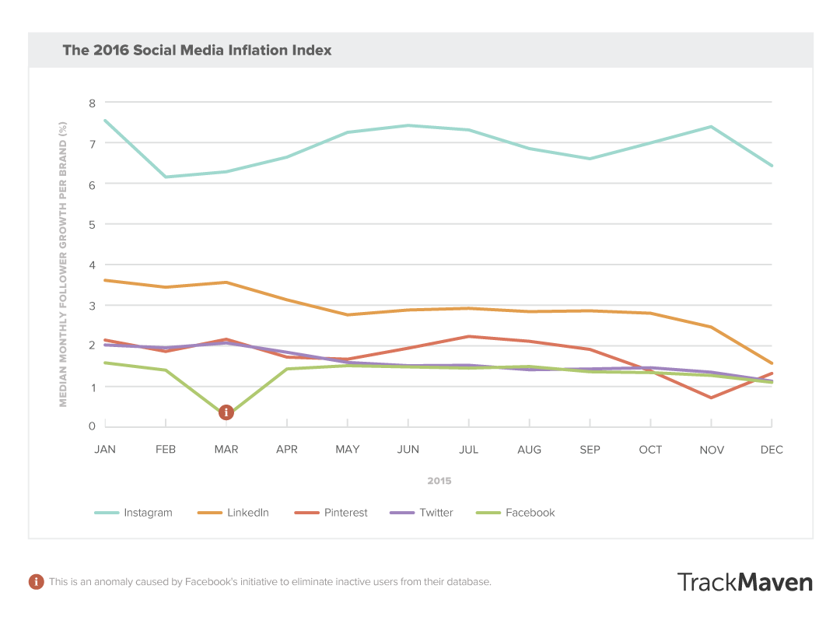The image size is (840, 624).
Task: Click Instagram line peak at JUN
Action: point(408,125)
